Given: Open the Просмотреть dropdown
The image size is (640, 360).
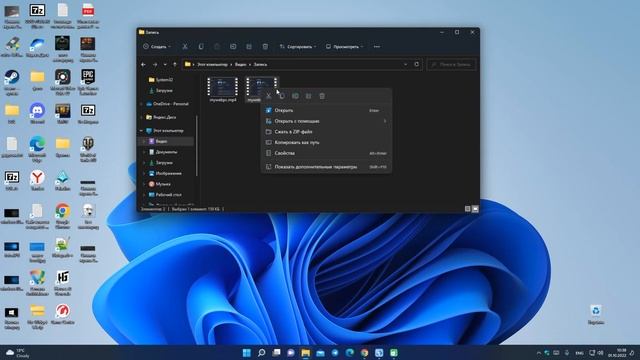Looking at the screenshot, I should click(345, 47).
